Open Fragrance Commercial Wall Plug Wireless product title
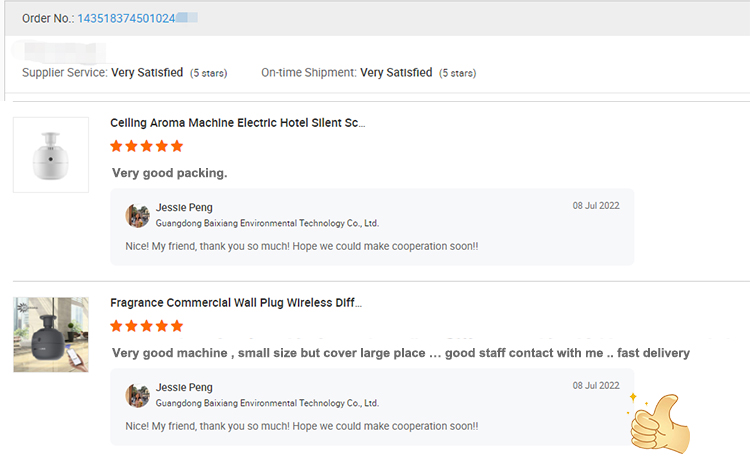 tap(236, 303)
